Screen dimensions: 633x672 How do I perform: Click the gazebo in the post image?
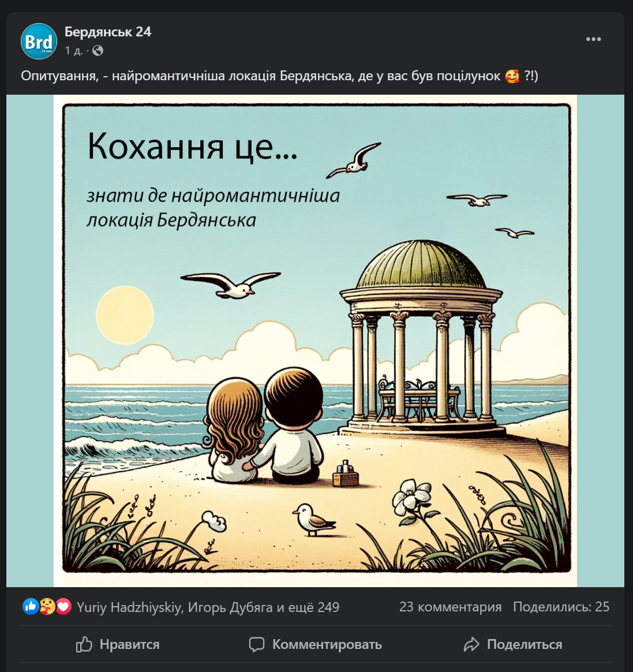click(421, 337)
